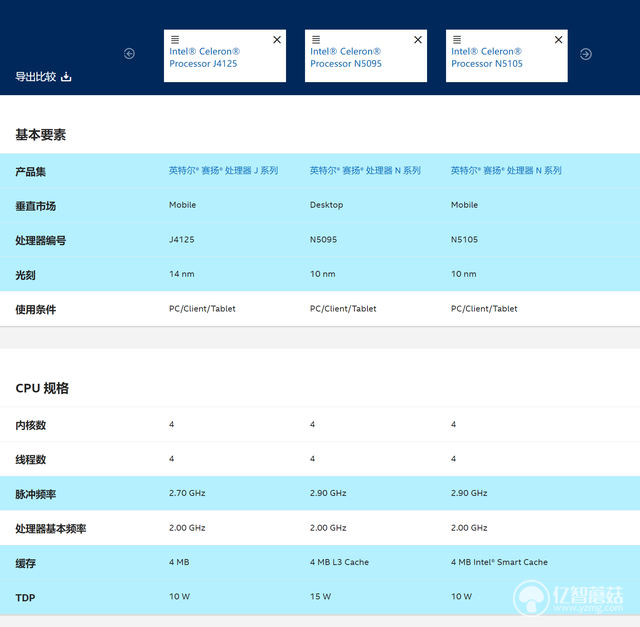Select the 产品集 row label
This screenshot has height=627, width=640.
[x=31, y=171]
